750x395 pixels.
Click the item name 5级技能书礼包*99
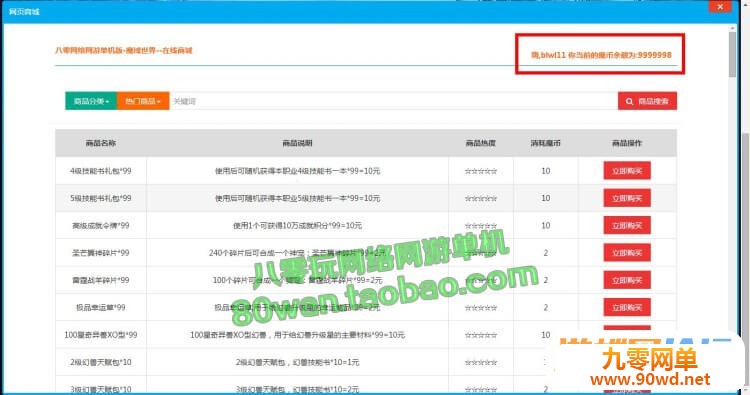[100, 198]
